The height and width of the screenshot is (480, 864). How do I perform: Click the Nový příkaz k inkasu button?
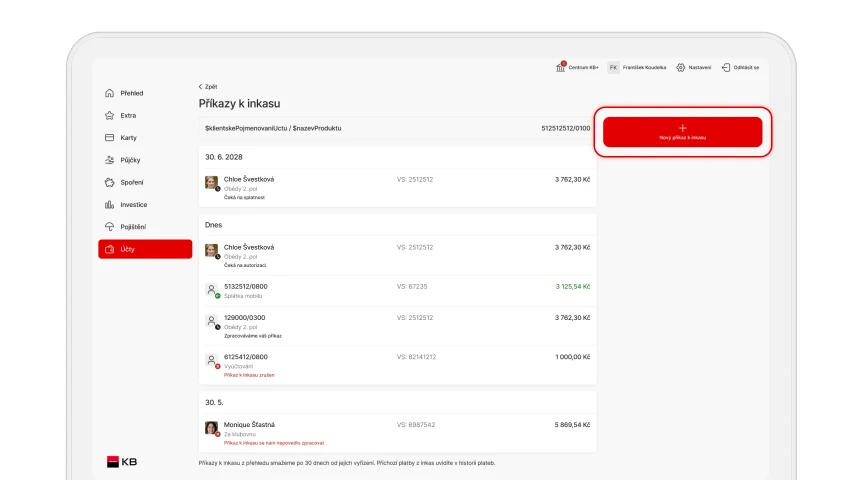[x=683, y=132]
